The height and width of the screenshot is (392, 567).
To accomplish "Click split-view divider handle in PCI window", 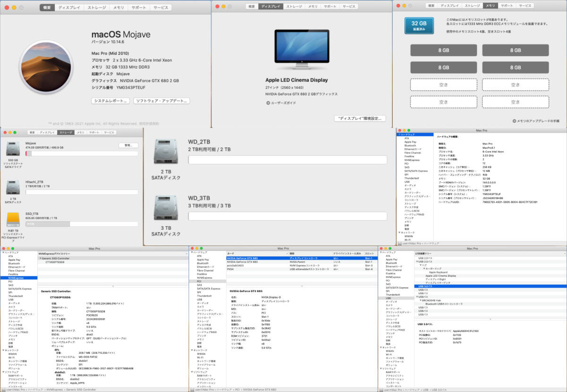I will pyautogui.click(x=301, y=286).
